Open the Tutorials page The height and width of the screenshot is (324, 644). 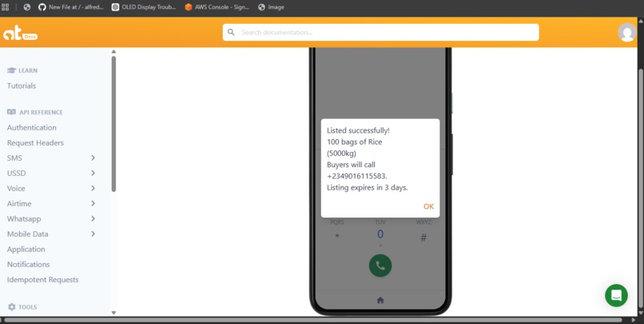tap(22, 86)
